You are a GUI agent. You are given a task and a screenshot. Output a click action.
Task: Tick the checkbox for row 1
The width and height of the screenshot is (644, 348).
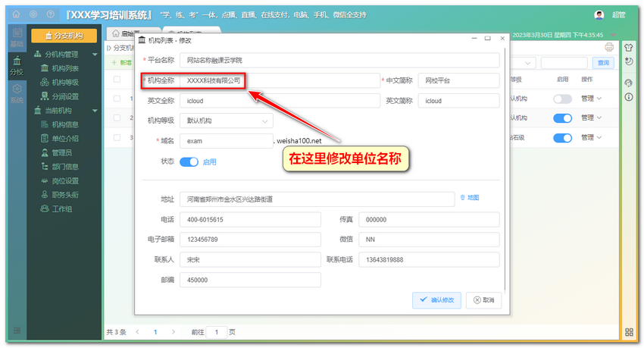tap(117, 99)
